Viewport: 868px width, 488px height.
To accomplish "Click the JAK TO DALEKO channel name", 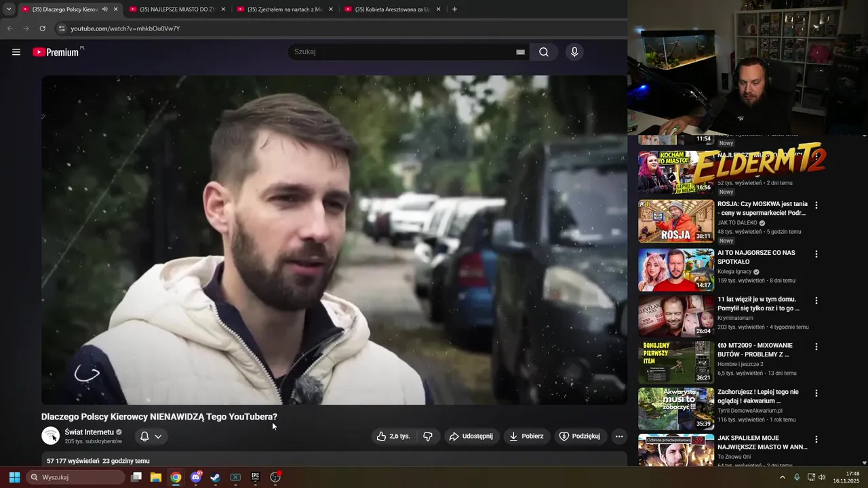I will coord(737,222).
